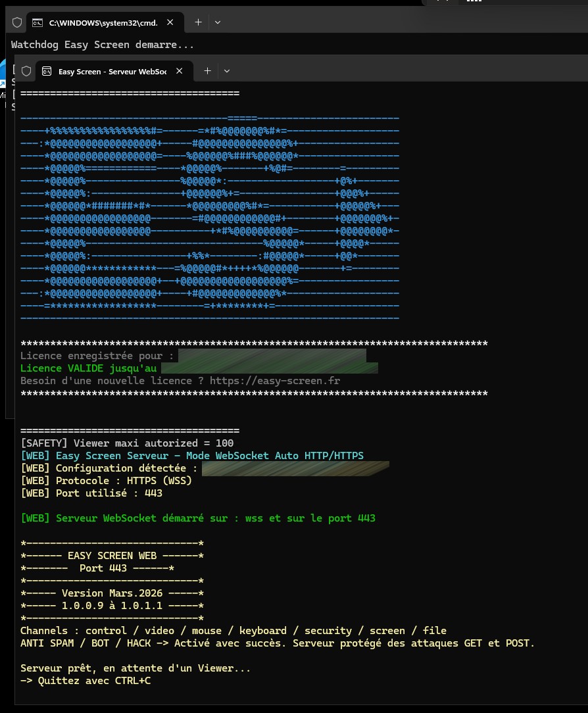Close the Easy Screen - Serveur WebSocket tab
Screen dimensions: 588x713
click(x=180, y=71)
